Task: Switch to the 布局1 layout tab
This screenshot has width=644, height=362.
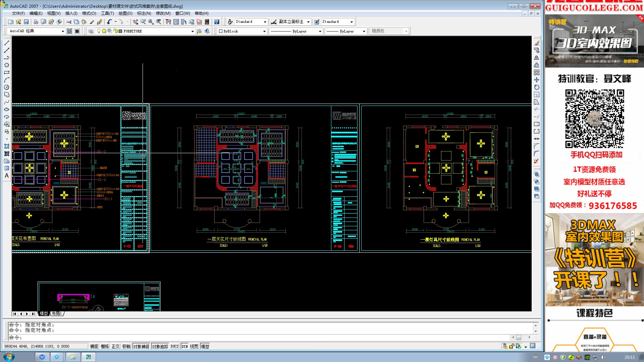Action: tap(56, 314)
